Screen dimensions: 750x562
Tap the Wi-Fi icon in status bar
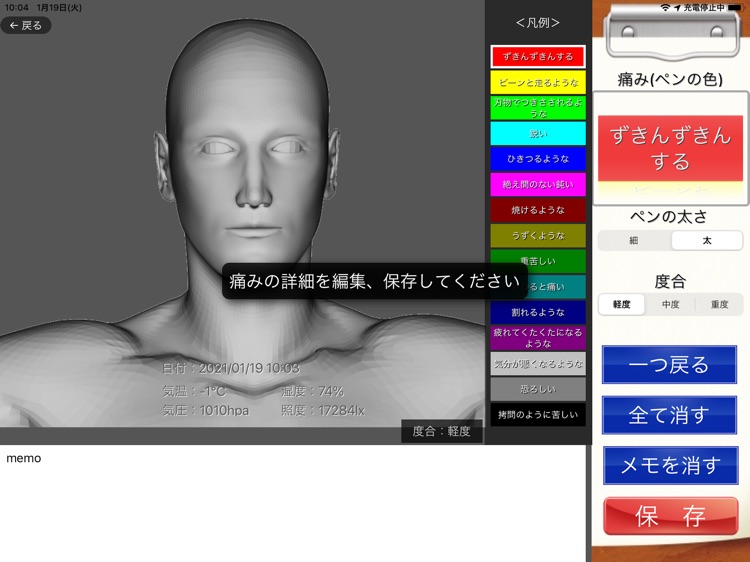(x=665, y=8)
